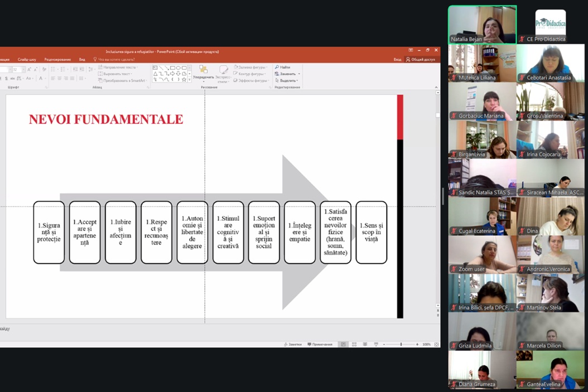Switch to reading view icon
This screenshot has height=392, width=588.
click(365, 345)
